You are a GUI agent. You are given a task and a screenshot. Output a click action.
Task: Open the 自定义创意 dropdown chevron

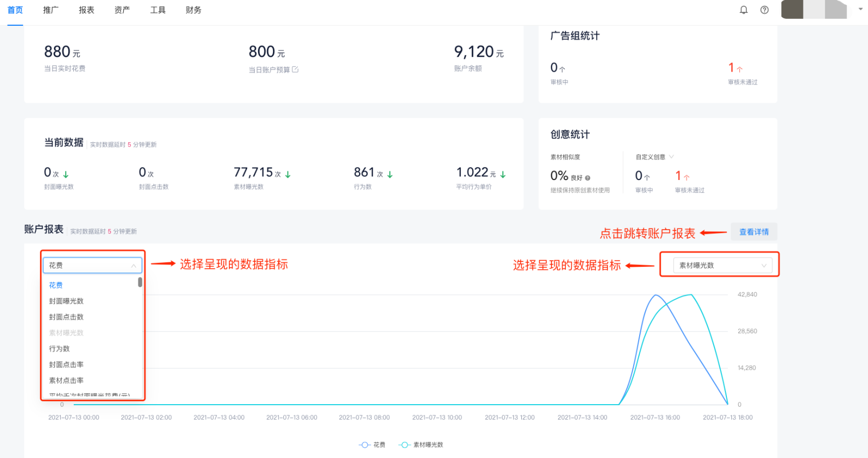point(671,157)
